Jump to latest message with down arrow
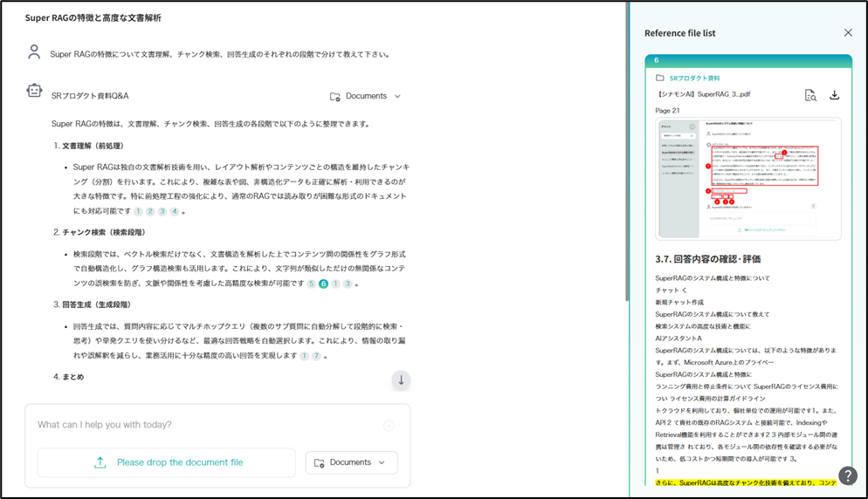Viewport: 868px width, 499px height. pyautogui.click(x=401, y=380)
